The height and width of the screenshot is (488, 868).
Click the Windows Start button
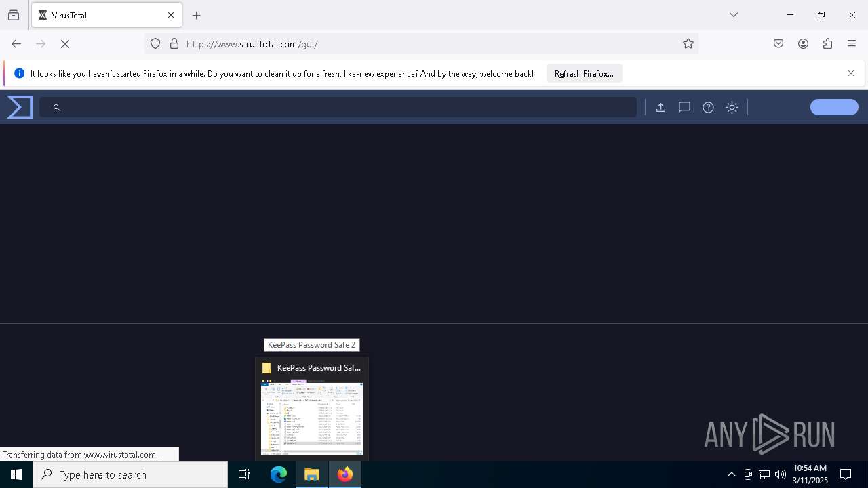pyautogui.click(x=16, y=474)
